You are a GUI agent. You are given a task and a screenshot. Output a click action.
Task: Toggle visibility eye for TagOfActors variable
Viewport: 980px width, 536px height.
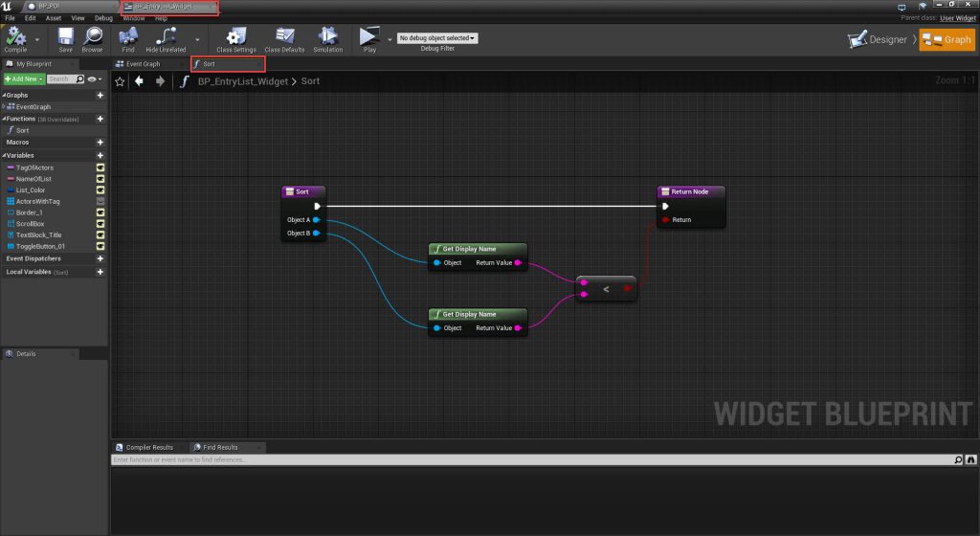[x=100, y=167]
